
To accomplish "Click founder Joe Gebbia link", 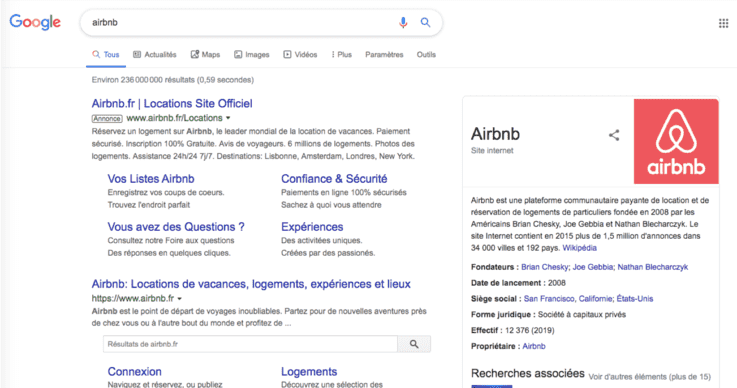I will pyautogui.click(x=593, y=267).
